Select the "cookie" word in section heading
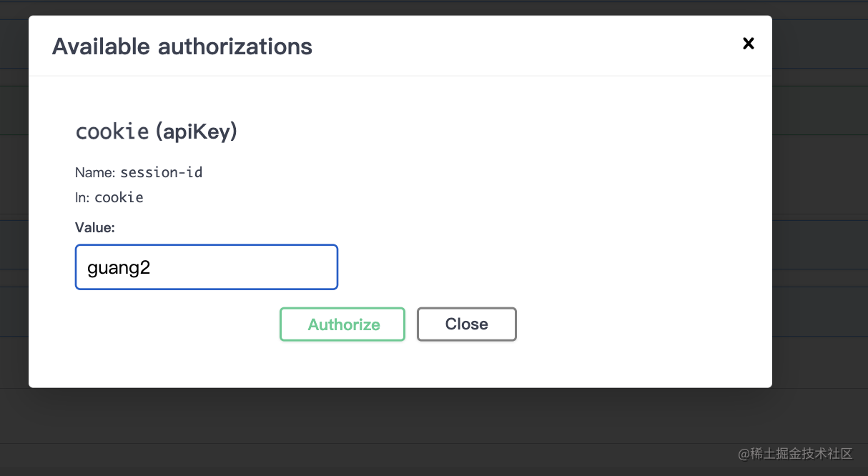868x476 pixels. (x=112, y=132)
